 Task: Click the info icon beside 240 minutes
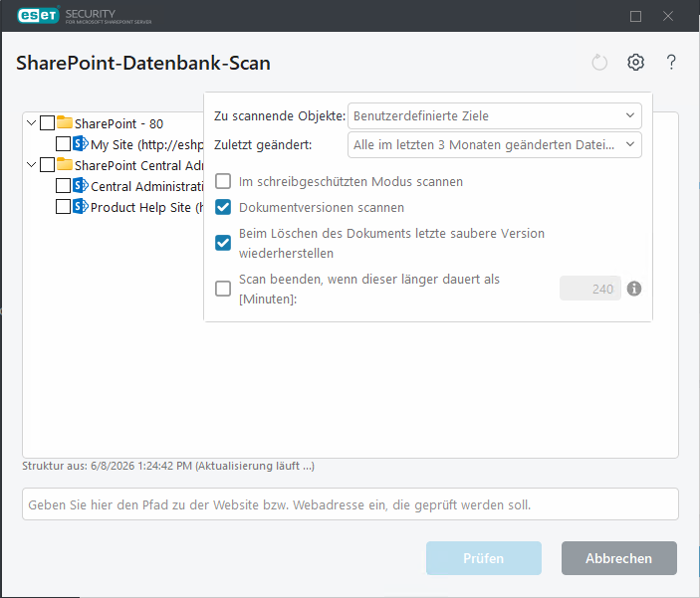click(x=634, y=289)
